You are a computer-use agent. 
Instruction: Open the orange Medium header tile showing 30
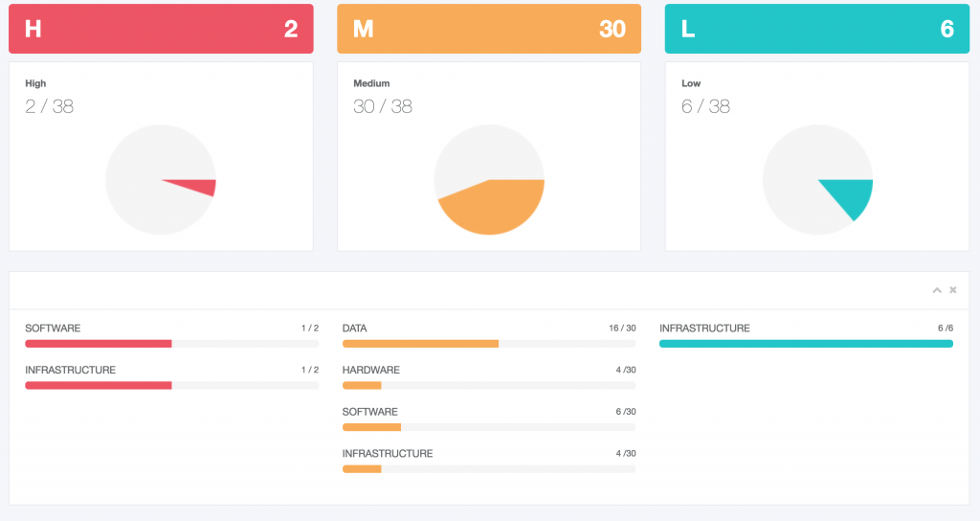coord(489,29)
